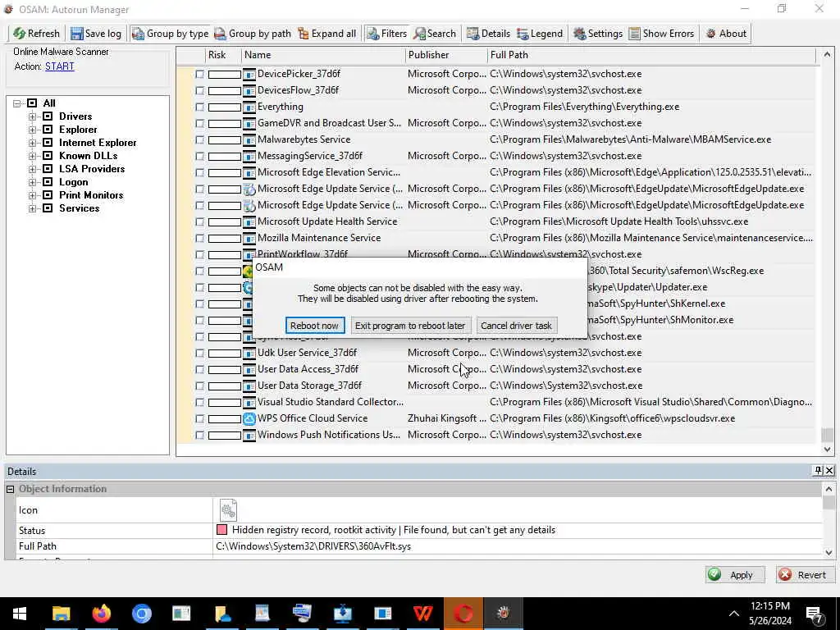Check the Microsoft Update Health Service checkbox
The height and width of the screenshot is (630, 840).
(199, 221)
